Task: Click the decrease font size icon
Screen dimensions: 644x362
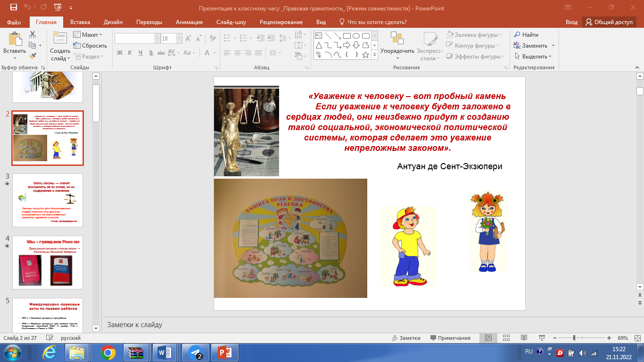Action: click(199, 39)
